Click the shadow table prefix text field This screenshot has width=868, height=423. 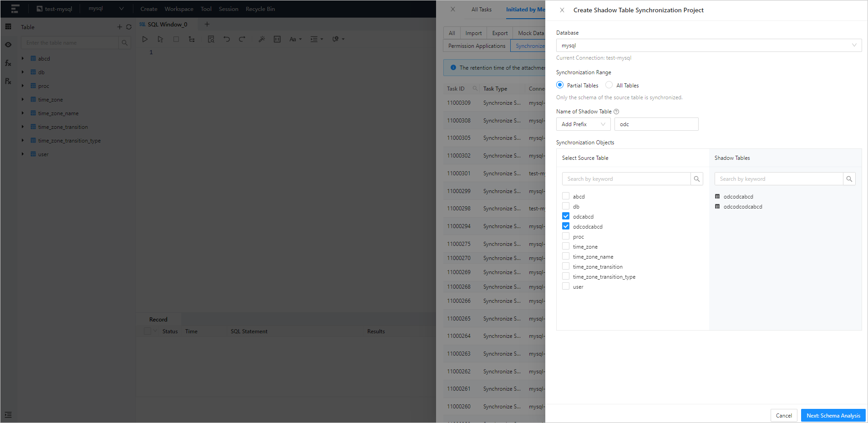click(656, 124)
